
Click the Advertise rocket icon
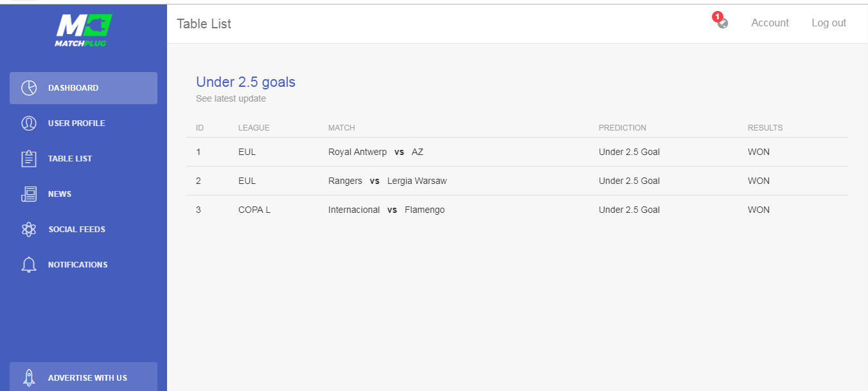pyautogui.click(x=29, y=377)
